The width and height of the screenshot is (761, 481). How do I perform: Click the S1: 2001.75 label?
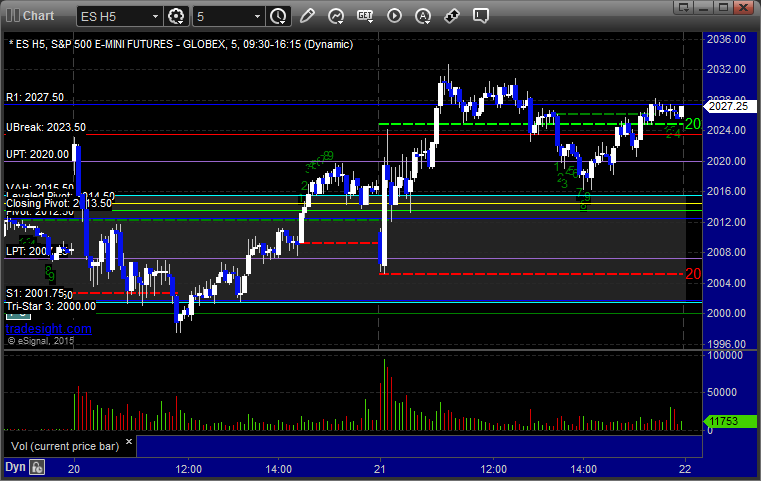(x=35, y=293)
